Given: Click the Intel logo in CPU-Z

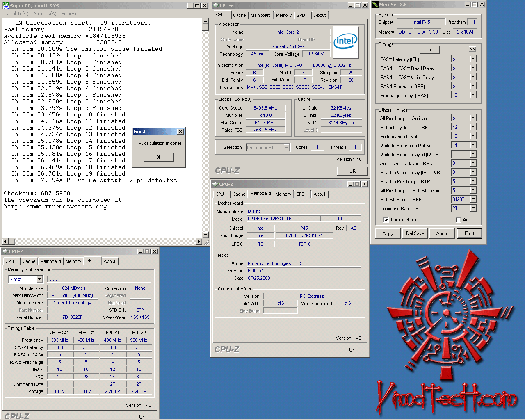Looking at the screenshot, I should pos(345,42).
